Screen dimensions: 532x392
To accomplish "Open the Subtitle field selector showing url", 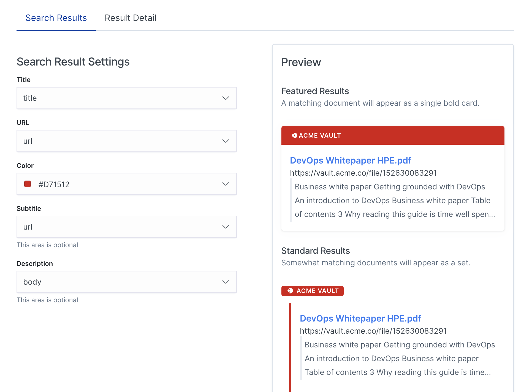I will [121, 227].
